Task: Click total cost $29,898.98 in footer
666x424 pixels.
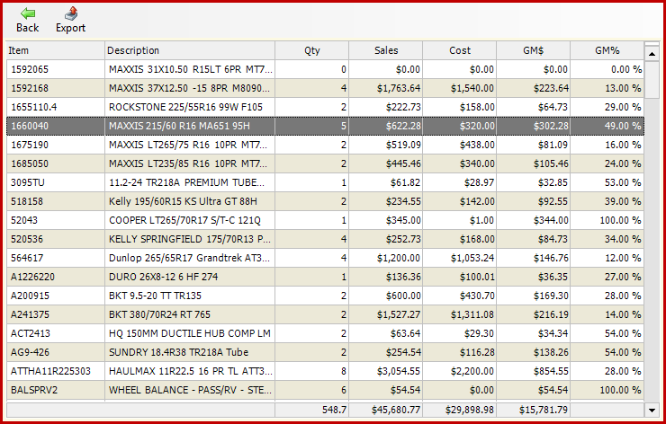Action: coord(470,410)
